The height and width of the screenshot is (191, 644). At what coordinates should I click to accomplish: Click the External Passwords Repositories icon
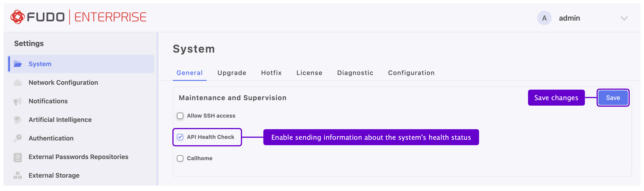point(17,157)
